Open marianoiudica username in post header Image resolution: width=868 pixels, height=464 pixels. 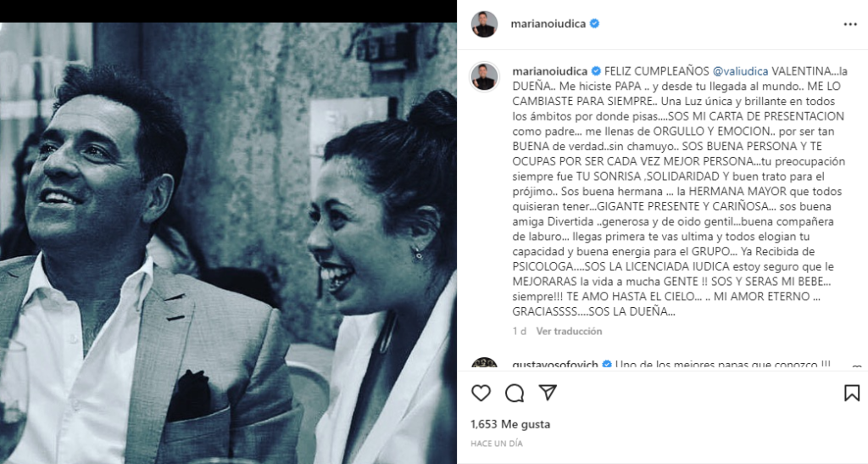[x=548, y=24]
